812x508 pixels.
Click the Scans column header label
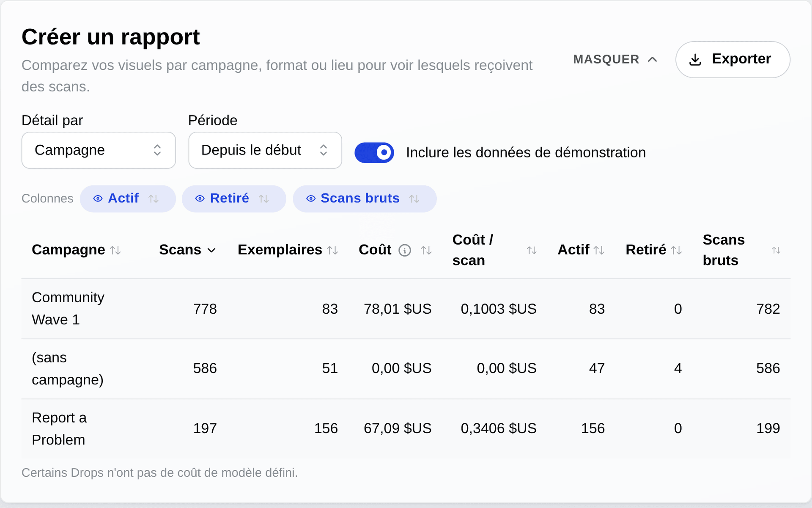pos(180,250)
